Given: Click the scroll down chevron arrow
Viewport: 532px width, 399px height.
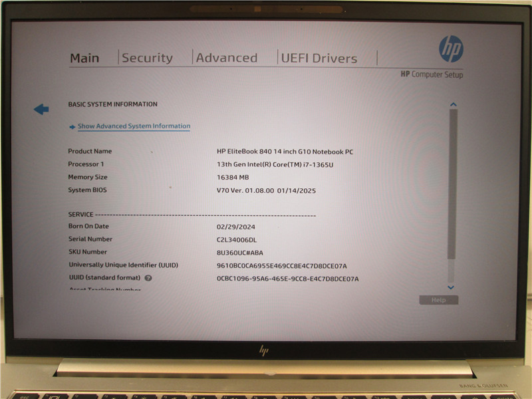Looking at the screenshot, I should pos(451,287).
